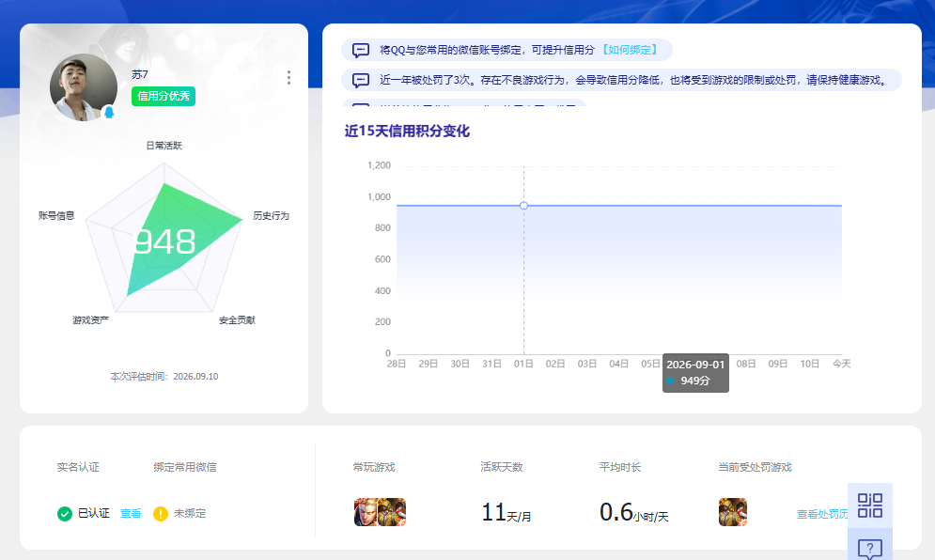Screen dimensions: 935x560
Task: Select the 01日 data point on chart
Action: click(523, 206)
